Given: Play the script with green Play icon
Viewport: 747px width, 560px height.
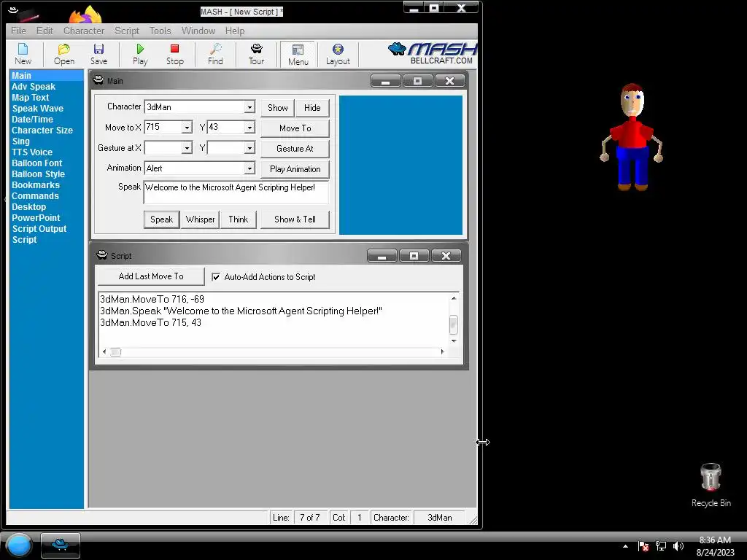Looking at the screenshot, I should 140,54.
